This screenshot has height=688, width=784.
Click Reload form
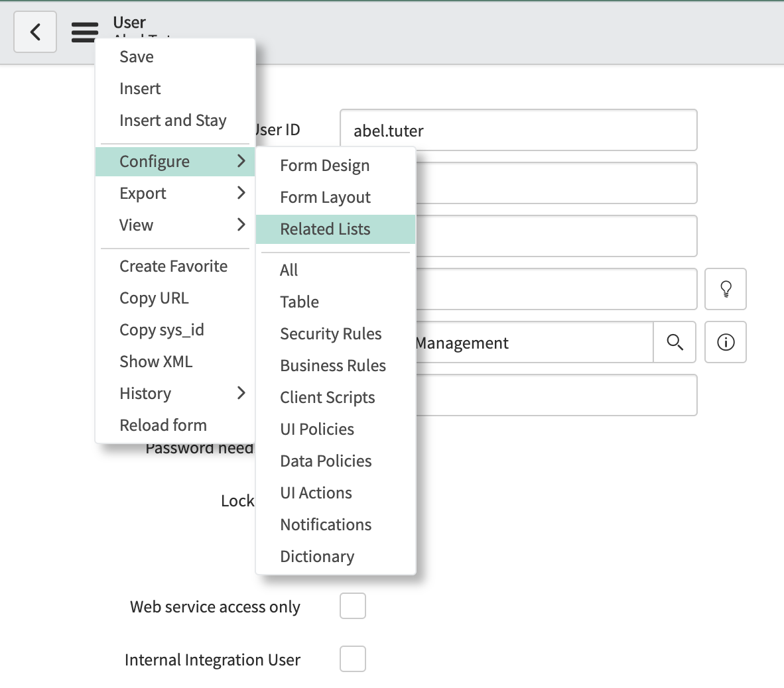coord(163,425)
